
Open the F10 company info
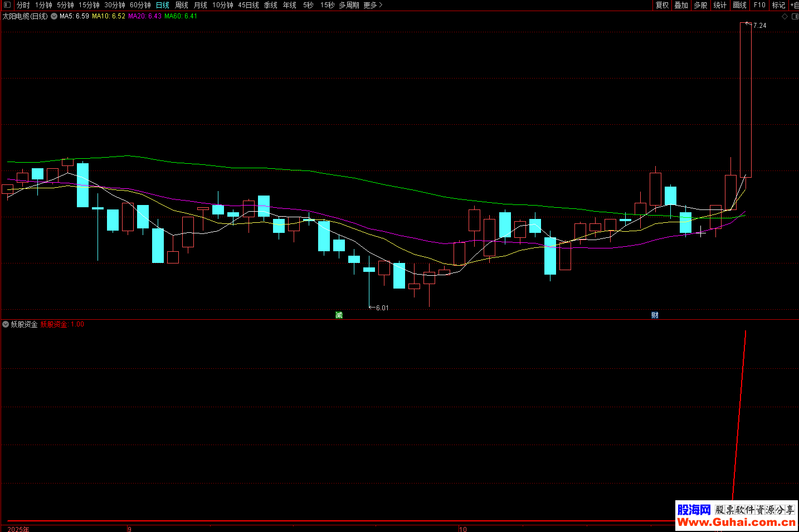[x=759, y=5]
